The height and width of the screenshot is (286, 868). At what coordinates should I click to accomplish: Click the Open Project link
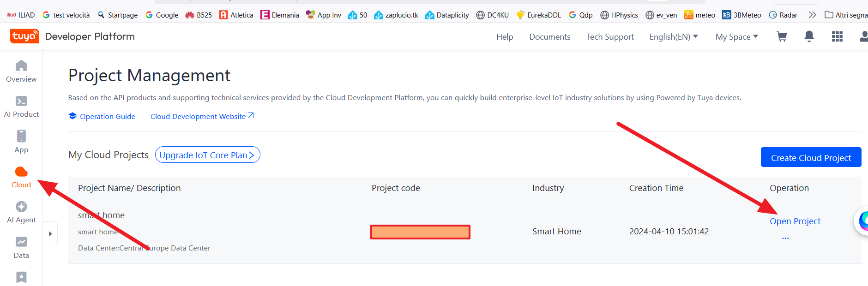(x=795, y=221)
